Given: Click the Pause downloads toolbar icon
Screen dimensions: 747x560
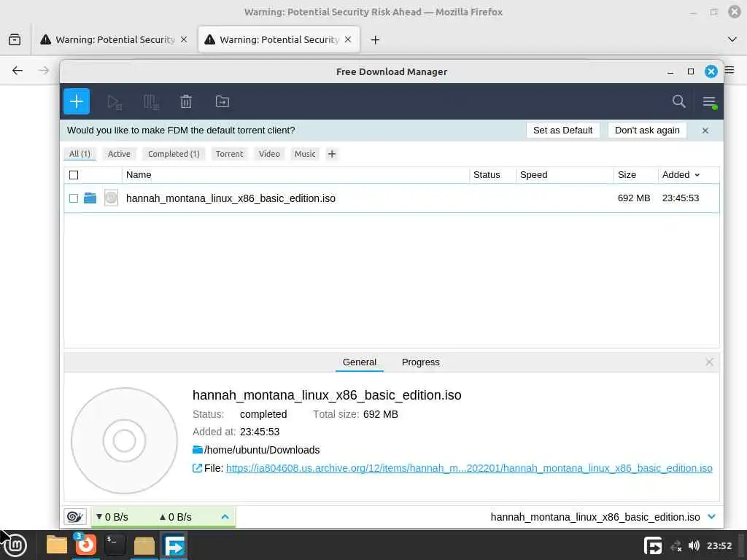Looking at the screenshot, I should coord(150,102).
